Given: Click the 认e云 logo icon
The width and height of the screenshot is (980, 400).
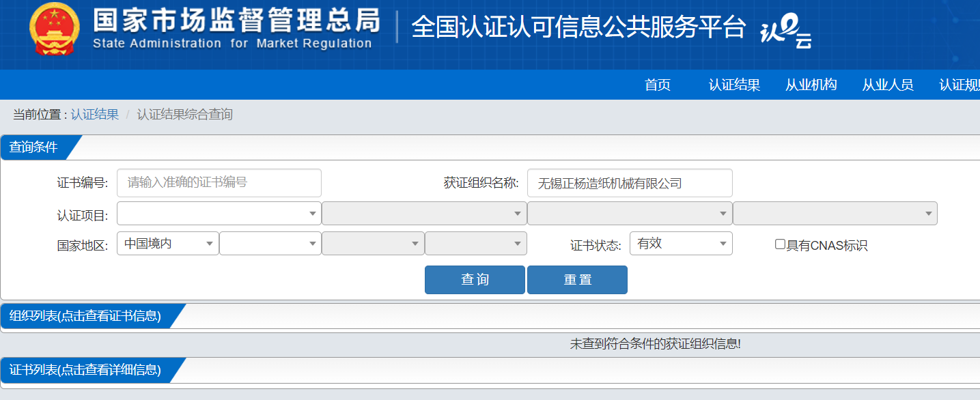Looking at the screenshot, I should pos(786,32).
